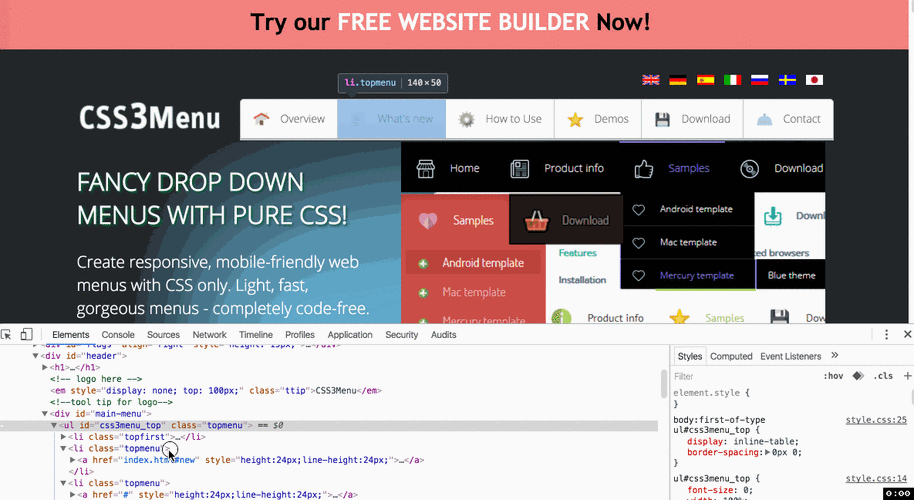
Task: Toggle the :hov element state panel
Action: pos(833,376)
